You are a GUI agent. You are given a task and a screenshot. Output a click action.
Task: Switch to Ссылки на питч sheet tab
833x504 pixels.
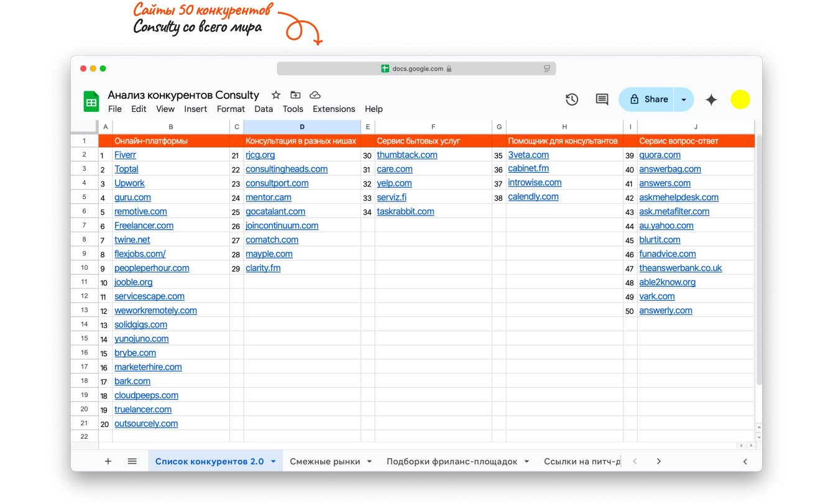[x=582, y=461]
